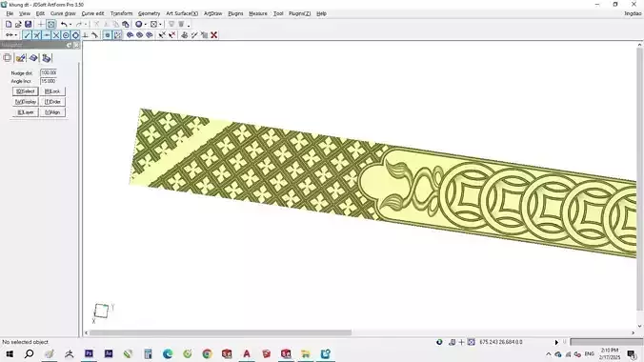This screenshot has height=362, width=644.
Task: Select the paint brush icon in Navigator panel
Action: click(x=21, y=58)
